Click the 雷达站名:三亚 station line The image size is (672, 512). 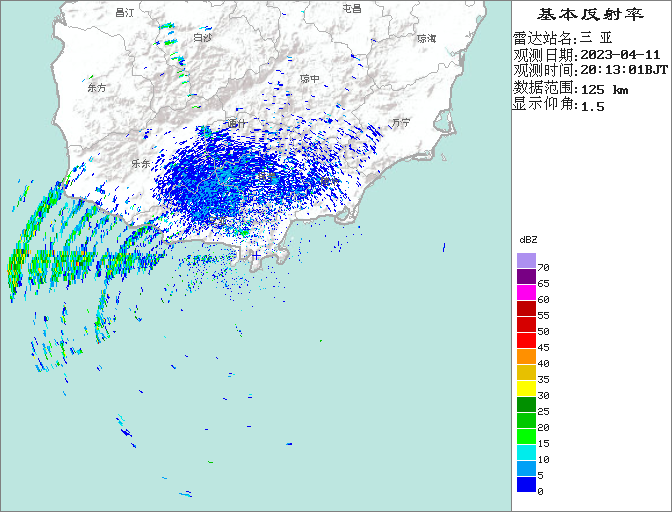click(563, 38)
